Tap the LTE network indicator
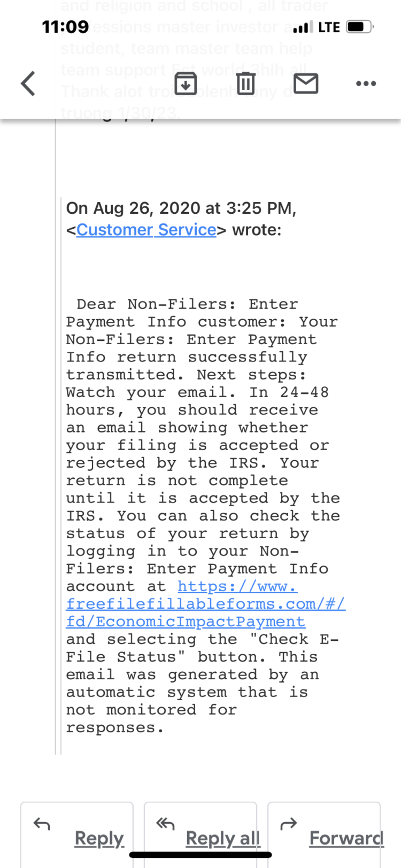Image resolution: width=401 pixels, height=868 pixels. 329,27
